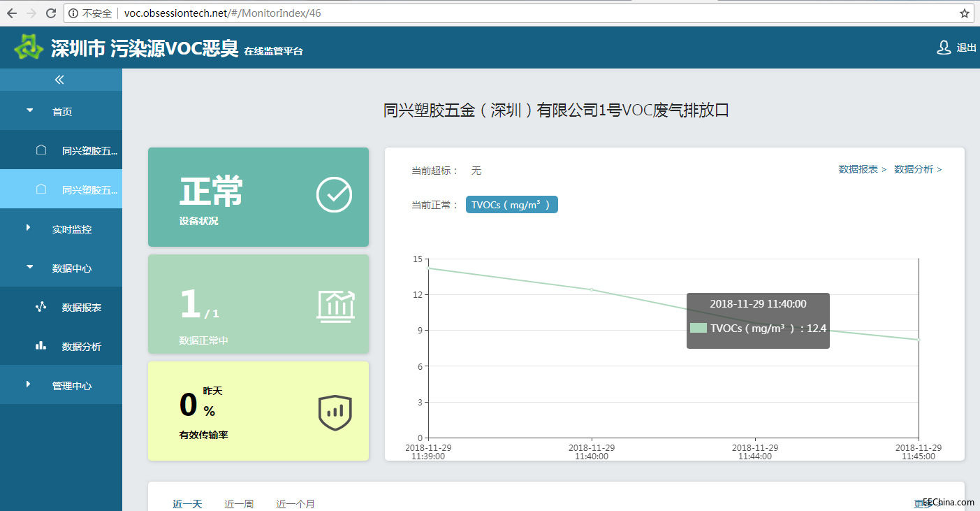Bookmark this page with star icon

coord(965,13)
